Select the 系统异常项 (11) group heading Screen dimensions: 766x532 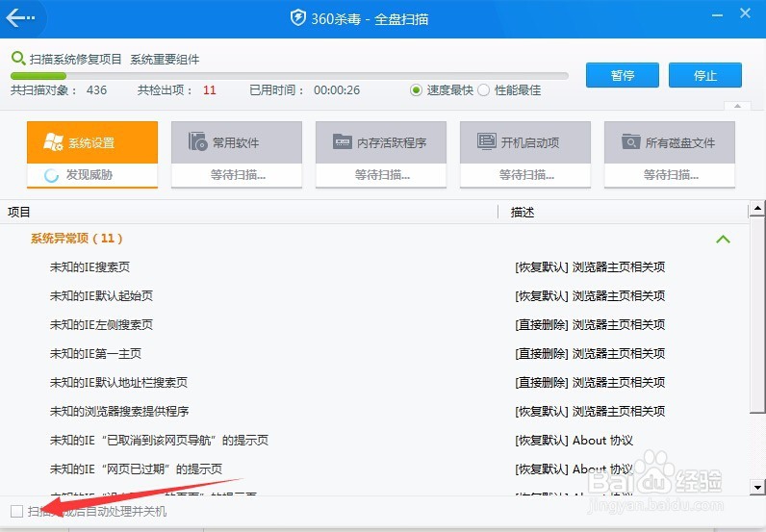[x=76, y=239]
